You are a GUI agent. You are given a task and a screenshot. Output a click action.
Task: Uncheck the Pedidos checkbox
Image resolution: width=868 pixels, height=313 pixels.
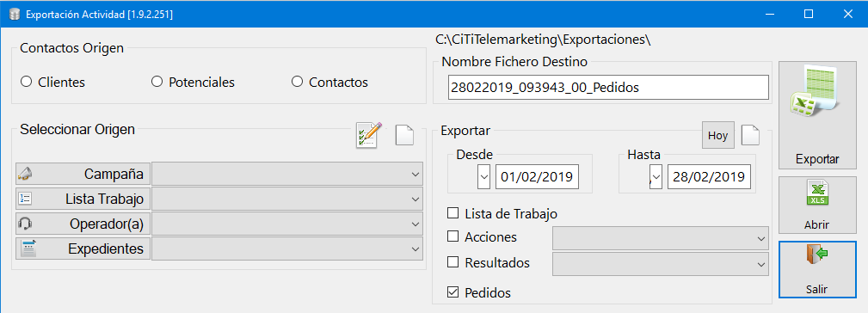(452, 292)
